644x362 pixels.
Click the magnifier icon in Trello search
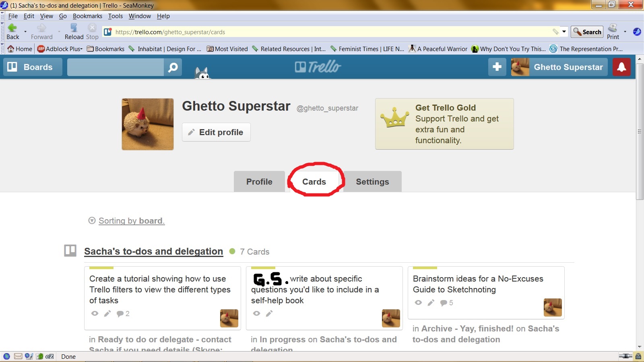[173, 67]
